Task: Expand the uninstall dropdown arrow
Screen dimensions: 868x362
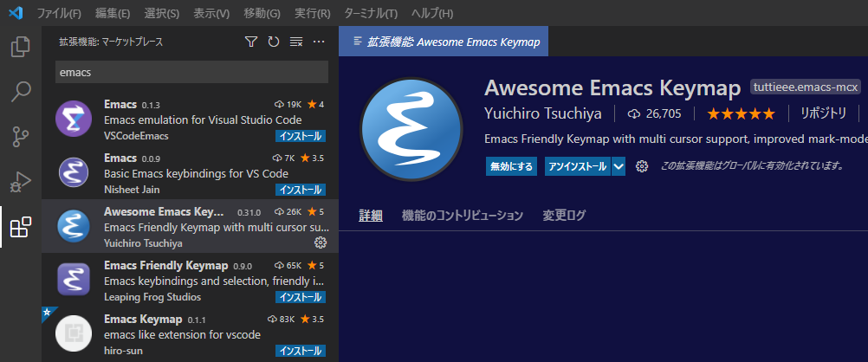Action: click(619, 166)
